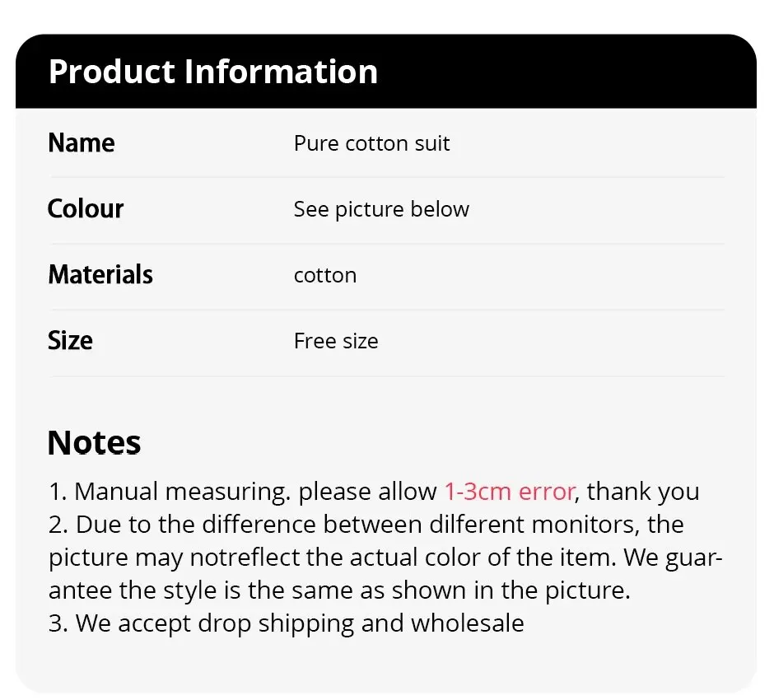774x700 pixels.
Task: Click the cotton material value
Action: [x=324, y=275]
